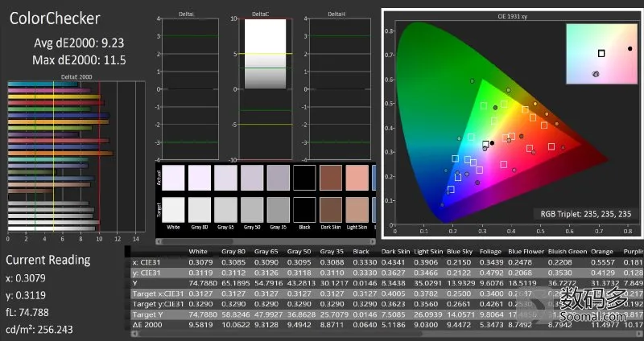Click the 'fL: 74.788' current reading
The width and height of the screenshot is (644, 341).
tap(27, 312)
